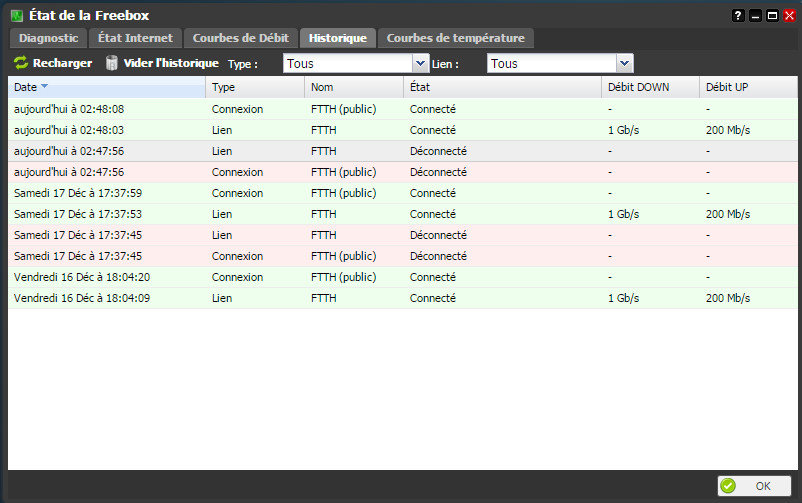Screen dimensions: 802x503
Task: Sort by the Débit UP column header
Action: coord(748,87)
